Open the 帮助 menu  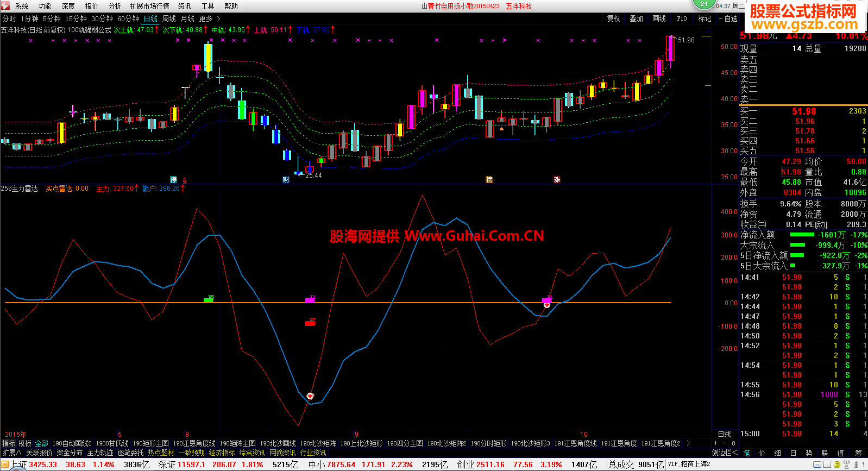click(231, 6)
